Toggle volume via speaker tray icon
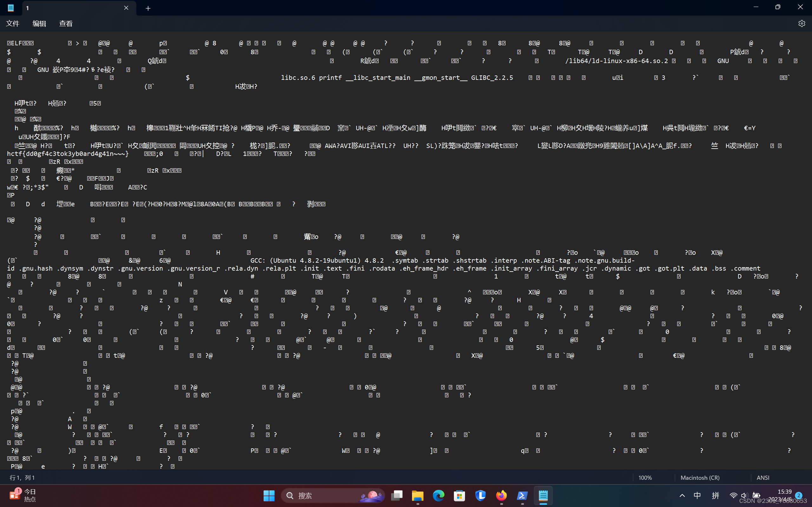Image resolution: width=812 pixels, height=507 pixels. click(744, 496)
